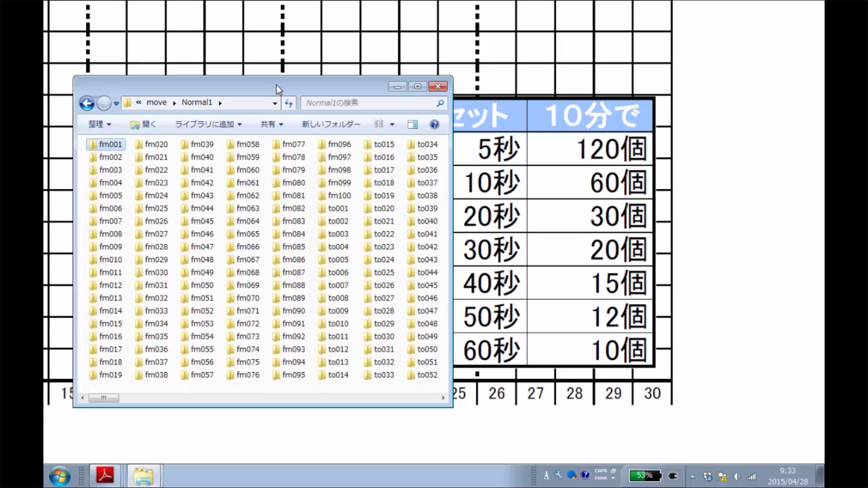The image size is (868, 488).
Task: Open the address bar history dropdown
Action: click(274, 103)
